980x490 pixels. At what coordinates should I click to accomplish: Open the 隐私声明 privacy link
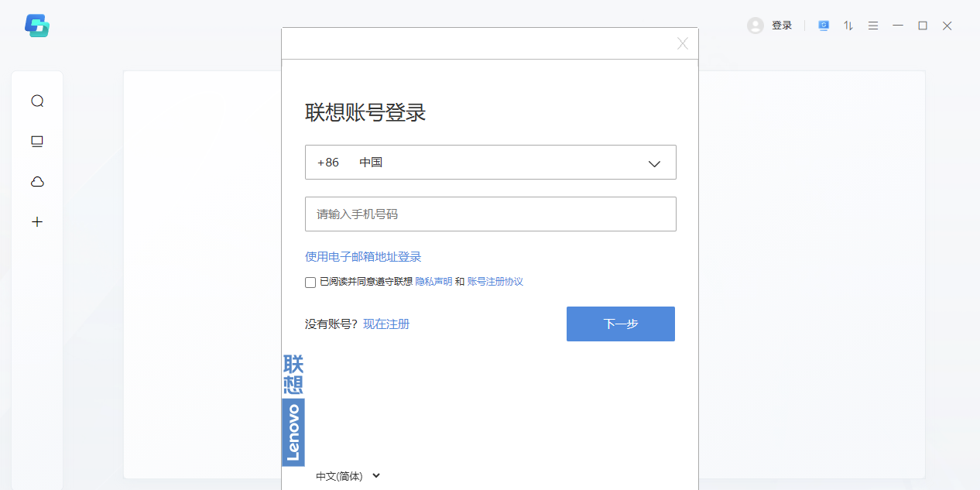[434, 282]
